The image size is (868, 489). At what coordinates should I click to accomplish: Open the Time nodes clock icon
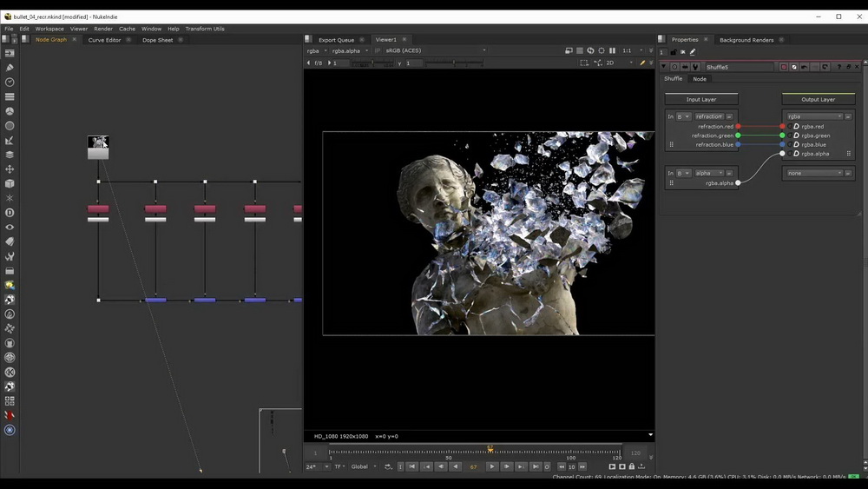tap(10, 82)
